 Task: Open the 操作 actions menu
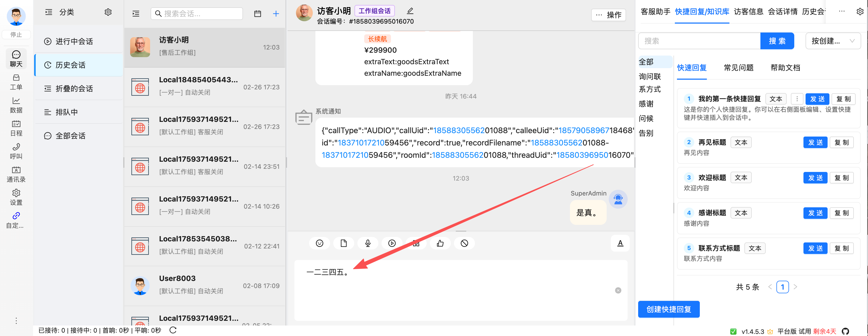pyautogui.click(x=608, y=15)
